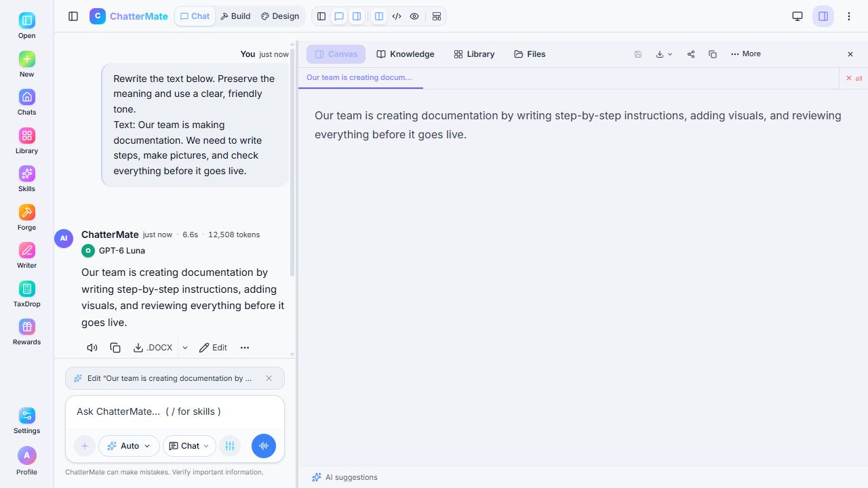868x488 pixels.
Task: Toggle the left sidebar panel next to the logo
Action: 73,16
